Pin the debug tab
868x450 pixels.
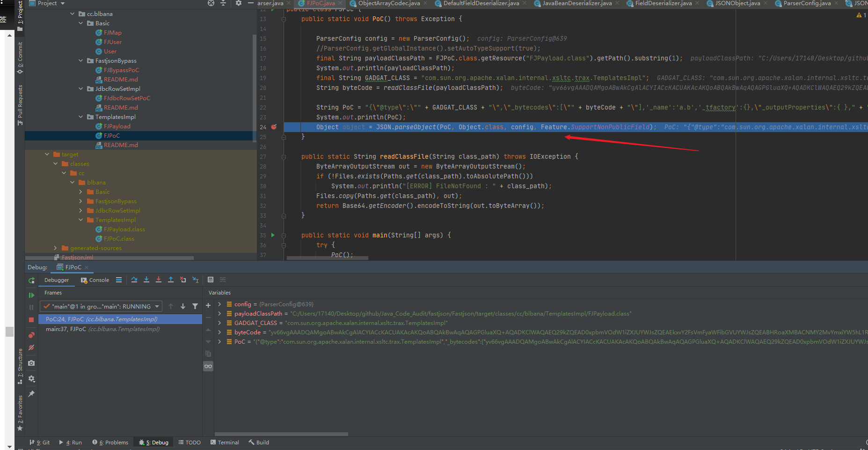(31, 394)
